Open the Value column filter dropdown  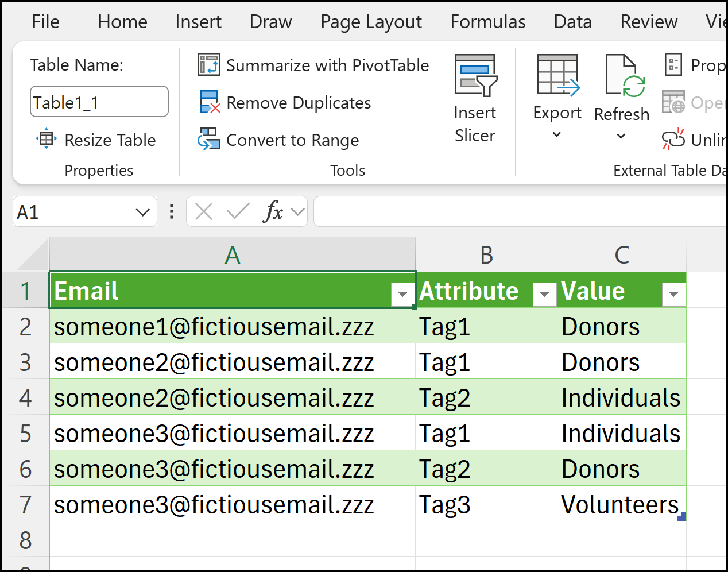[672, 293]
